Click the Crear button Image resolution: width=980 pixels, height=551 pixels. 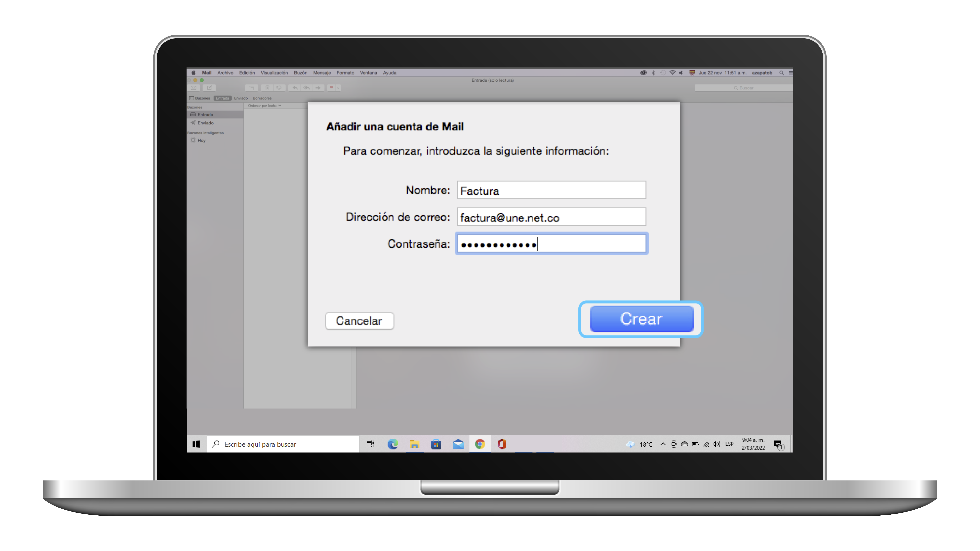pyautogui.click(x=641, y=319)
